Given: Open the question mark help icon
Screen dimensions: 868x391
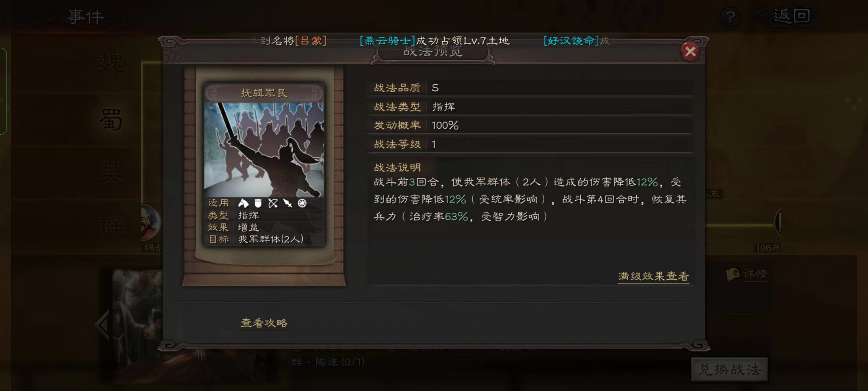Looking at the screenshot, I should [x=730, y=17].
